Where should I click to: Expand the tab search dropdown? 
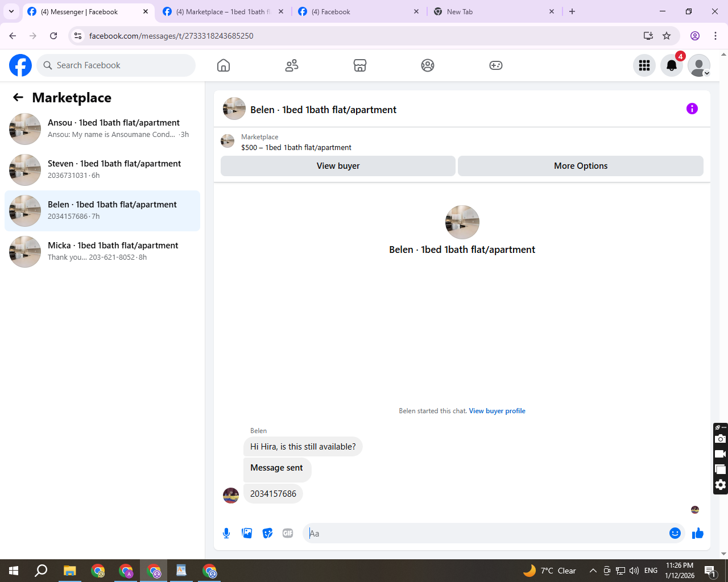pos(11,11)
